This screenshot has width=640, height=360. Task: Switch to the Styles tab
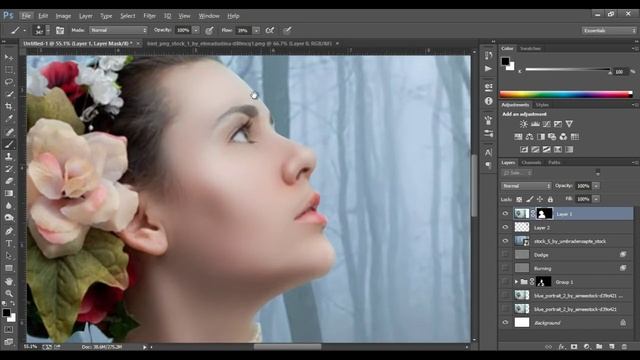[x=542, y=105]
